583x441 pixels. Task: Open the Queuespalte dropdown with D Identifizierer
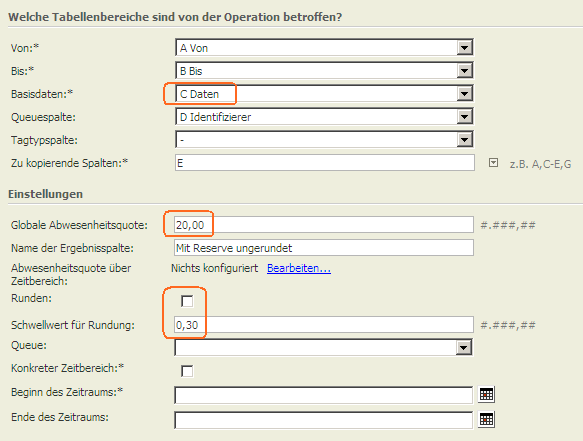(x=465, y=117)
